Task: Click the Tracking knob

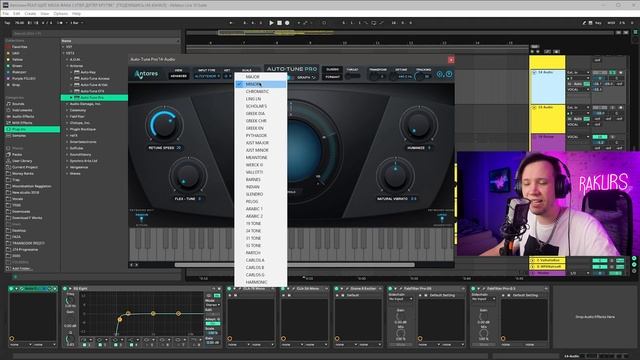Action: 419,77
